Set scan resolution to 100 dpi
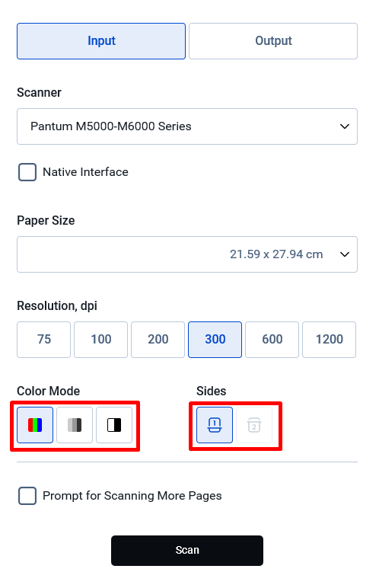 pyautogui.click(x=101, y=340)
